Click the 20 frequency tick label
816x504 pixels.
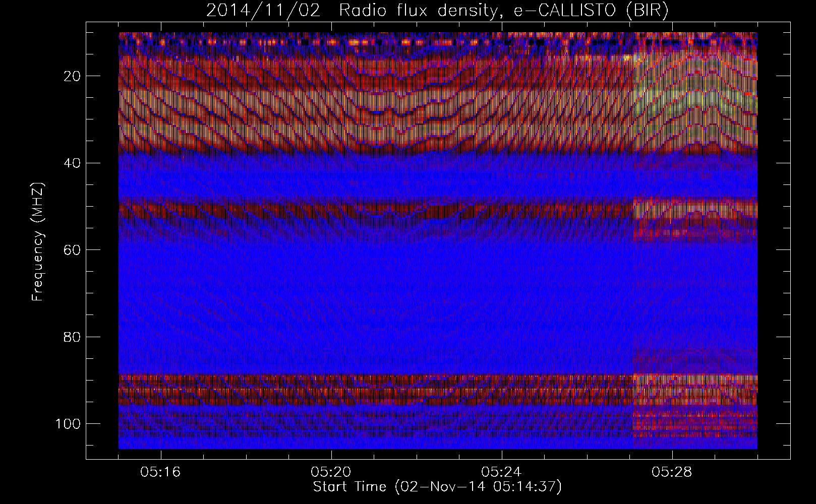coord(73,76)
